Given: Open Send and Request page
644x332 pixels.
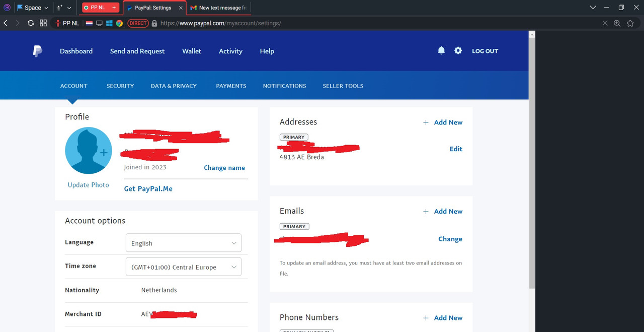Looking at the screenshot, I should [x=137, y=51].
